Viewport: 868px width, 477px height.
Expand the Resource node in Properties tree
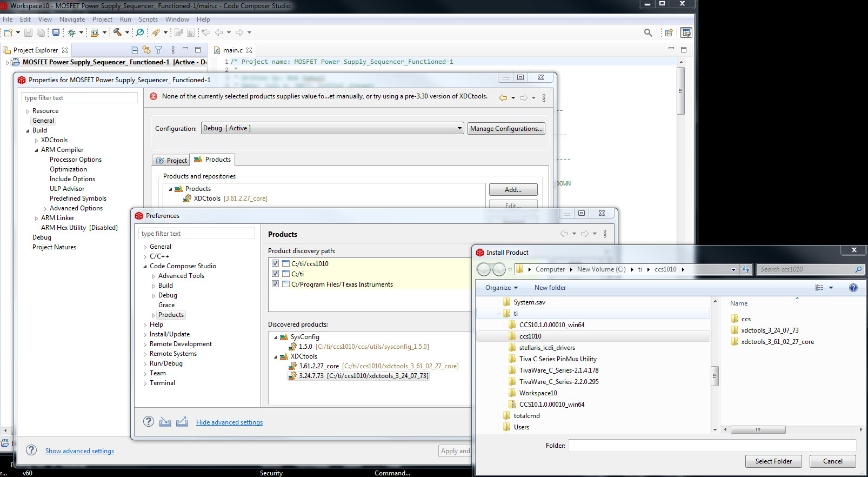tap(28, 111)
